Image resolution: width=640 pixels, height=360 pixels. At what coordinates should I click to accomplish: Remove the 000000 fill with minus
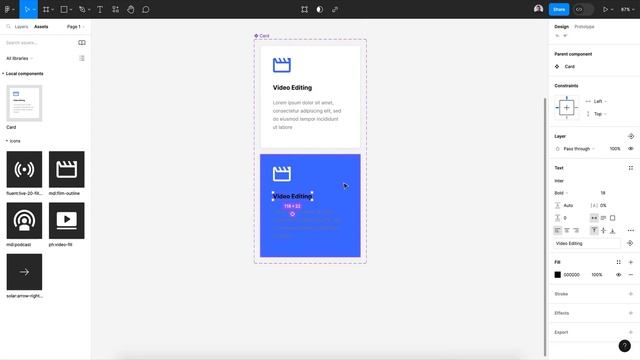coord(631,275)
